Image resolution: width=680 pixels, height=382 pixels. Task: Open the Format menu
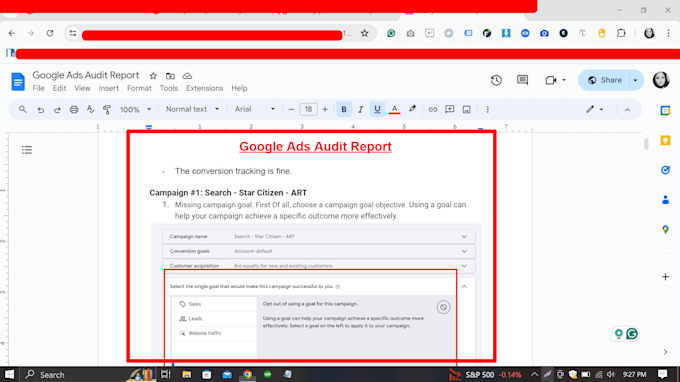[x=139, y=88]
